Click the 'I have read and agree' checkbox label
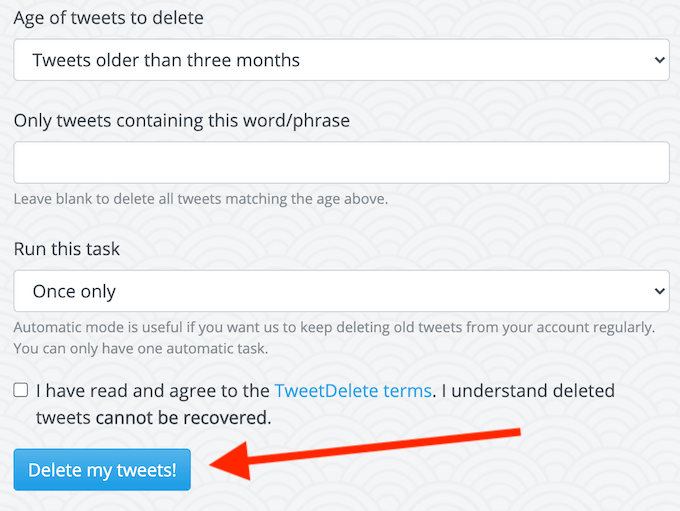Viewport: 680px width, 511px height. tap(150, 390)
